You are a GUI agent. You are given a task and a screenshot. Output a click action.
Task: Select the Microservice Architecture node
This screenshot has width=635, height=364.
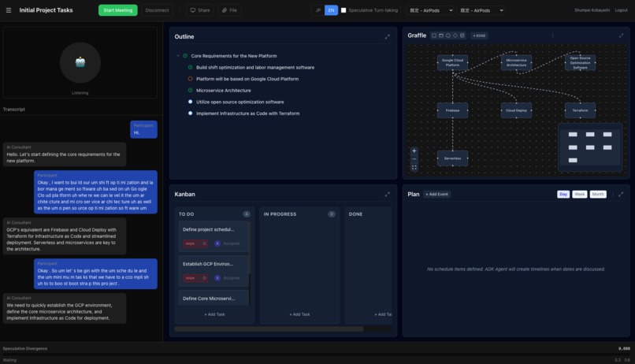tap(516, 63)
